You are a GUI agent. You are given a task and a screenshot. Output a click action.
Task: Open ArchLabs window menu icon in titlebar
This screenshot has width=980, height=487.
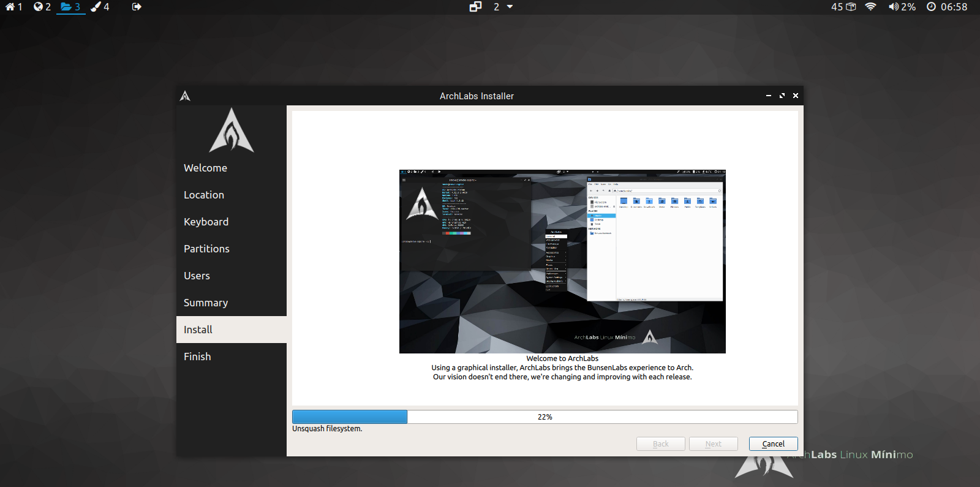pos(185,96)
